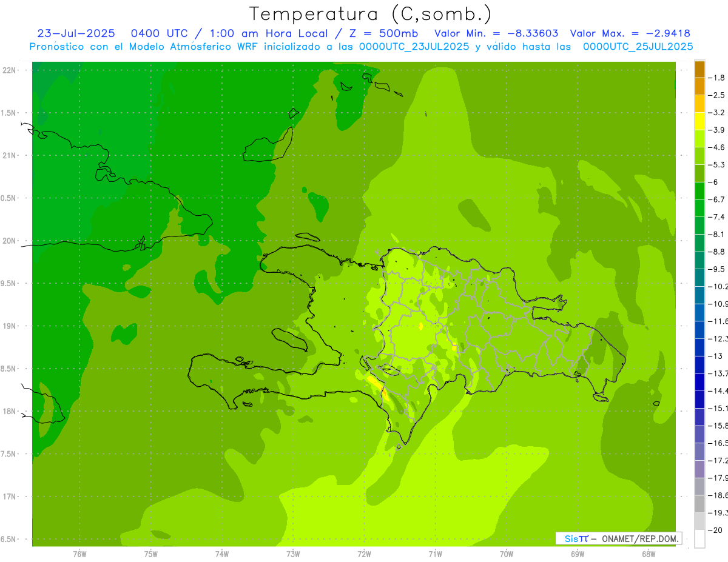Click the '-7.4' colorbar label
The height and width of the screenshot is (562, 728).
point(718,217)
